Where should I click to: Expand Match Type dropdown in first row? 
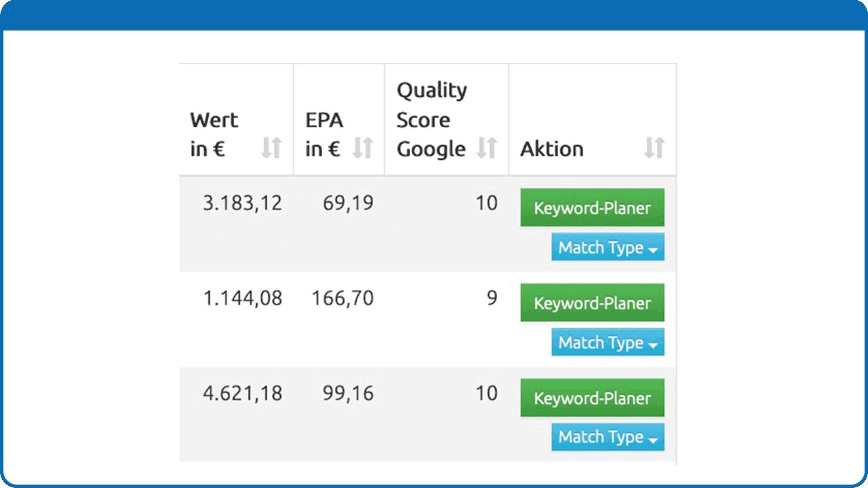(x=608, y=247)
